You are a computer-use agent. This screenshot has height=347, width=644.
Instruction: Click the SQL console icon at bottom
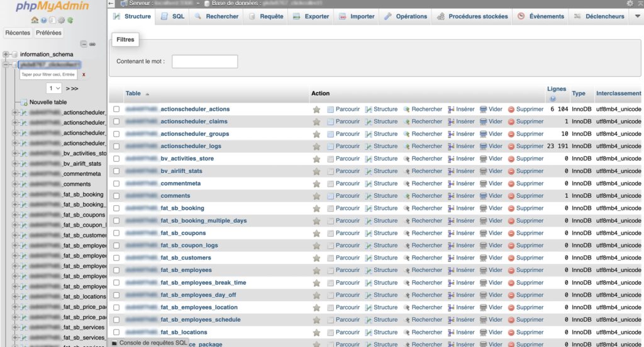coord(114,343)
